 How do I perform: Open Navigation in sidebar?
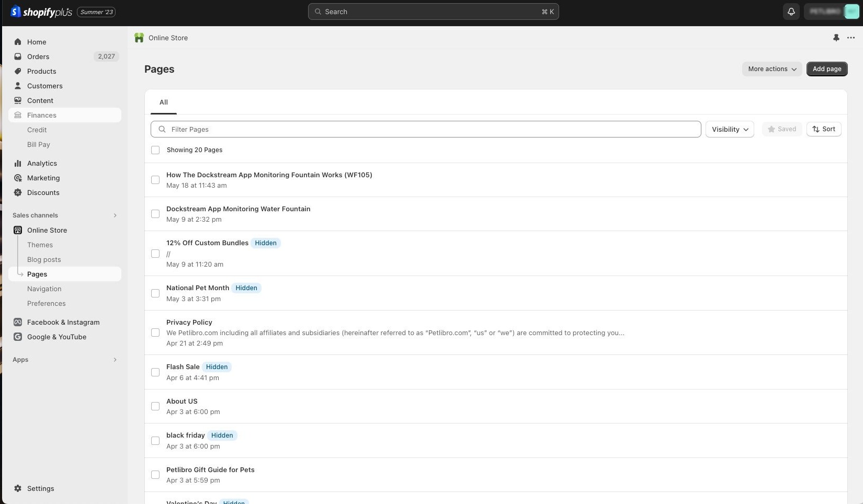tap(44, 289)
